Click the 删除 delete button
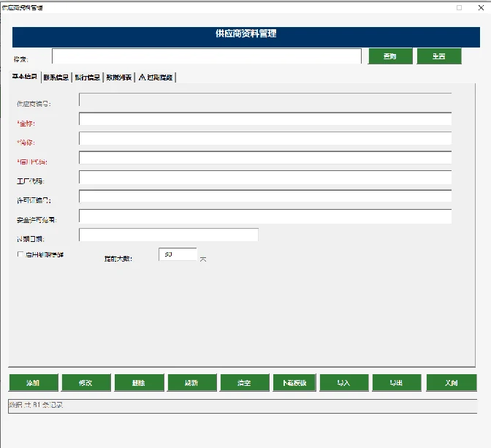491x448 pixels. [139, 382]
